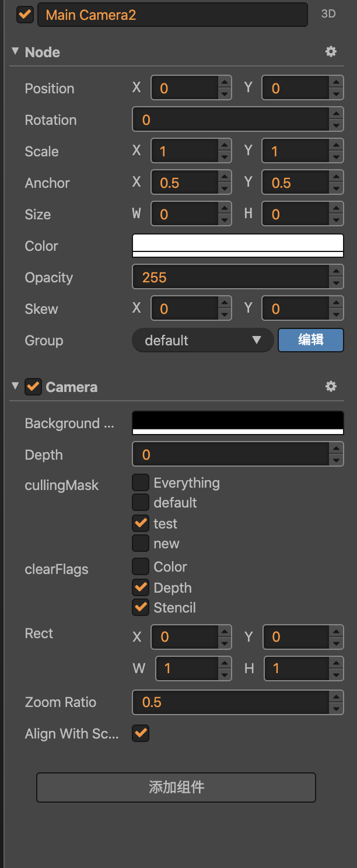
Task: Collapse the Camera section triangle
Action: point(15,386)
